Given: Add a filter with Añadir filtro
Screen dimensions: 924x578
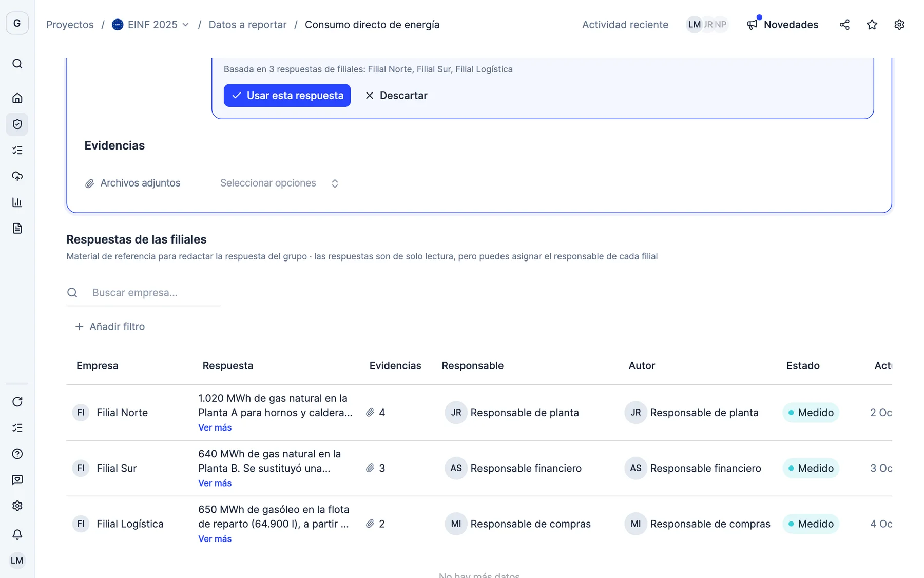Looking at the screenshot, I should click(110, 327).
